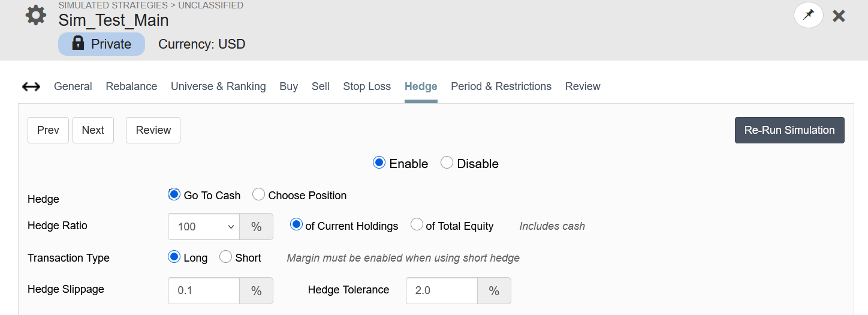868x315 pixels.
Task: Click into the Hedge Tolerance field
Action: pyautogui.click(x=442, y=290)
